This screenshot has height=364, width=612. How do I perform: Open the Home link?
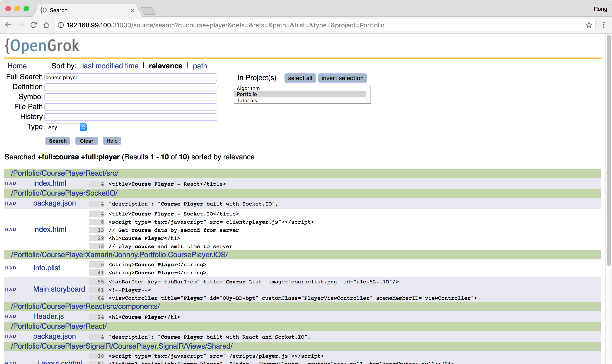tap(17, 66)
